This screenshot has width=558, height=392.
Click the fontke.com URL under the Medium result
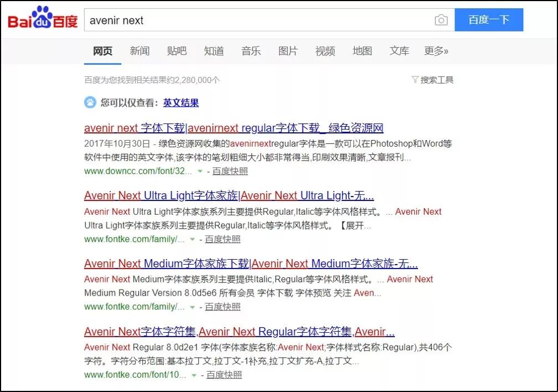(x=135, y=307)
